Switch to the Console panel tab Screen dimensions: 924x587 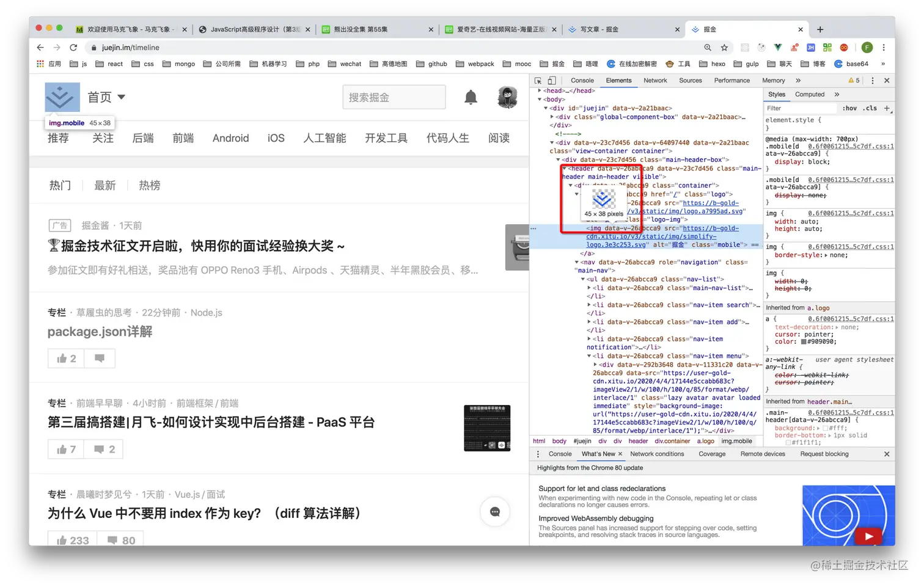582,81
